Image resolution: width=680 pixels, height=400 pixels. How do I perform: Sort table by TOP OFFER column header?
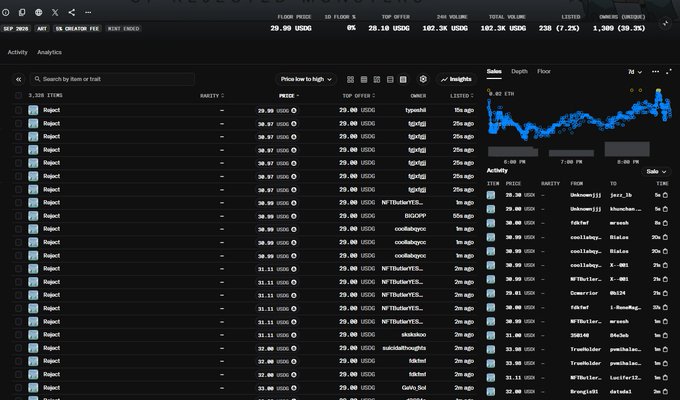(x=359, y=96)
